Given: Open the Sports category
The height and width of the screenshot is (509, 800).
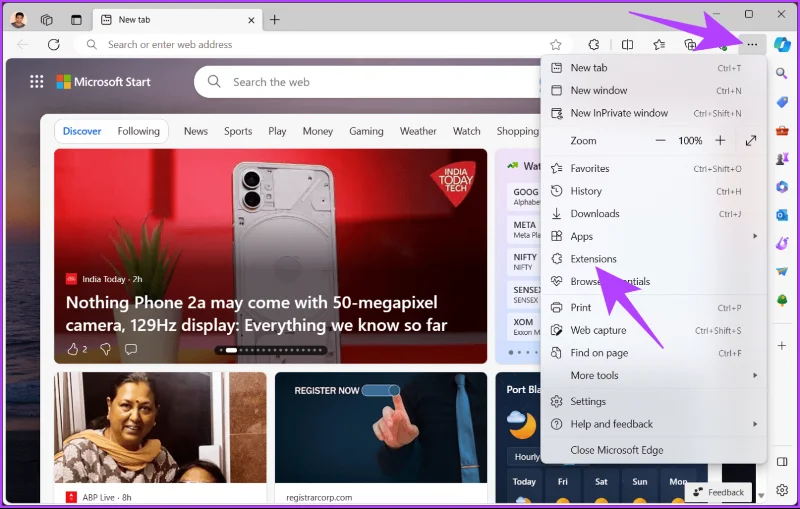Looking at the screenshot, I should [x=238, y=131].
